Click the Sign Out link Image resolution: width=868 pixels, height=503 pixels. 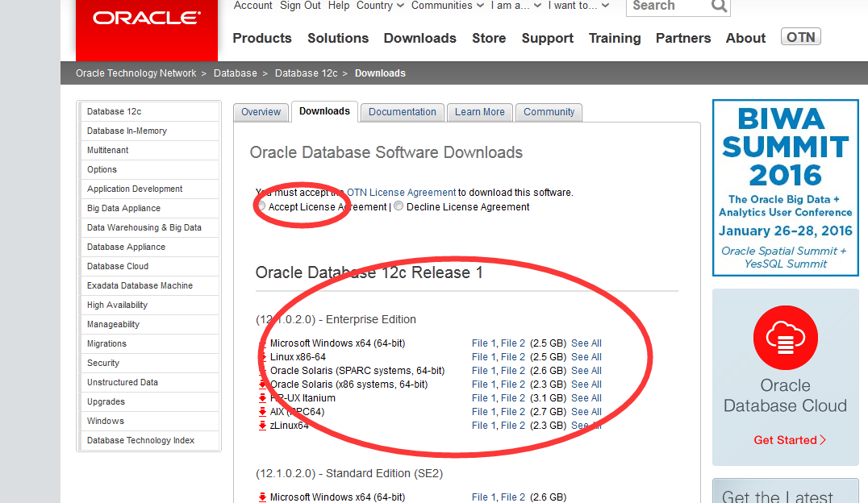pos(300,6)
